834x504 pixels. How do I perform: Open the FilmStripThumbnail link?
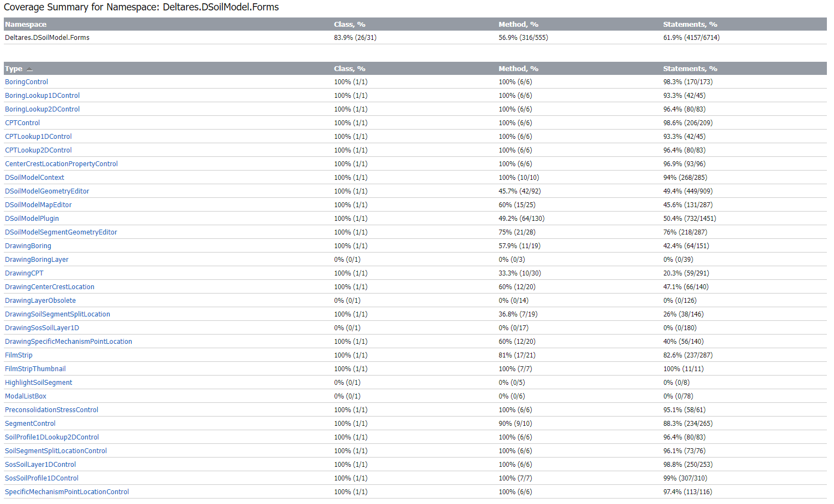tap(35, 369)
